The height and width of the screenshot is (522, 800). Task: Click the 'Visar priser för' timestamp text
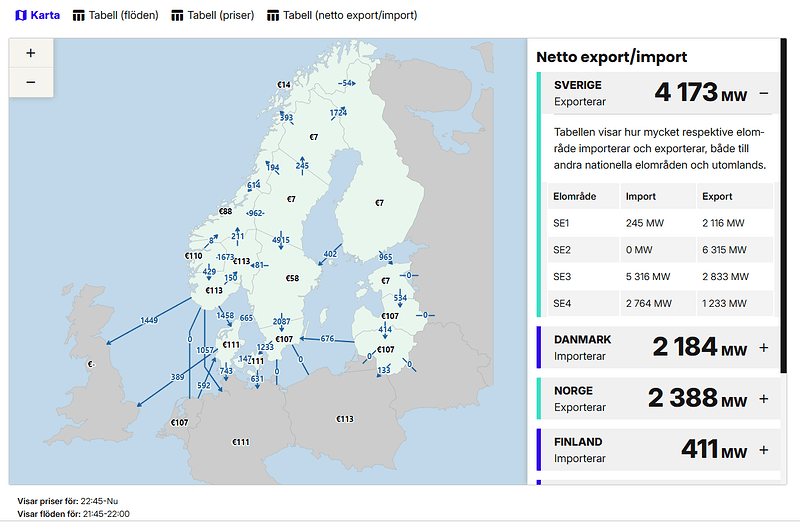click(68, 501)
